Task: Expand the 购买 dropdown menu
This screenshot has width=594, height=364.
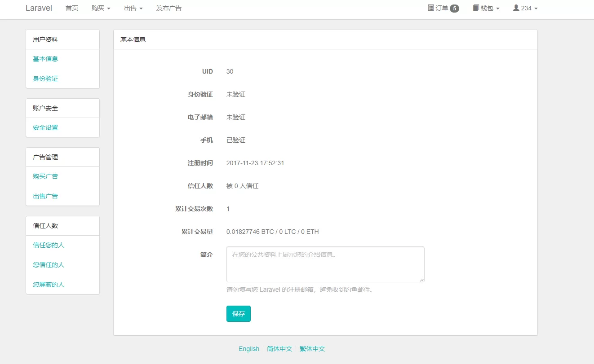Action: [101, 8]
